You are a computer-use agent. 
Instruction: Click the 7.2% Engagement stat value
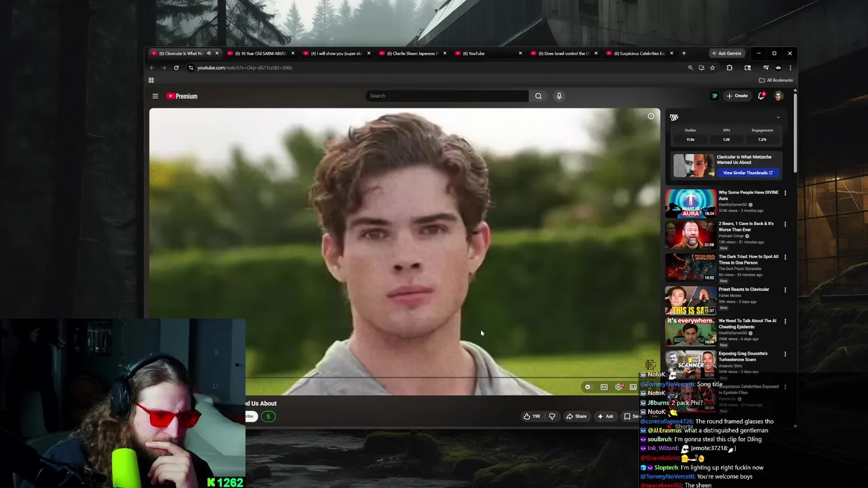[762, 140]
